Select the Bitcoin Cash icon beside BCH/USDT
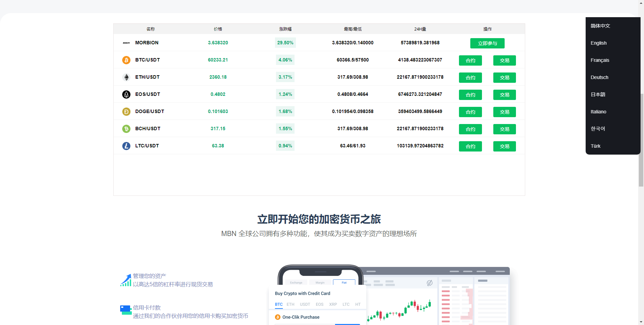This screenshot has height=325, width=644. 126,128
